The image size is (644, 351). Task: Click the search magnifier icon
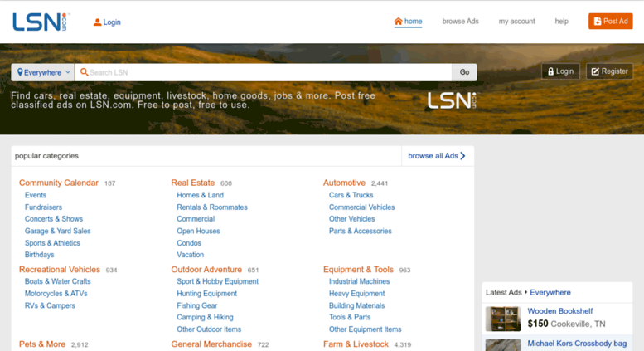(x=84, y=72)
